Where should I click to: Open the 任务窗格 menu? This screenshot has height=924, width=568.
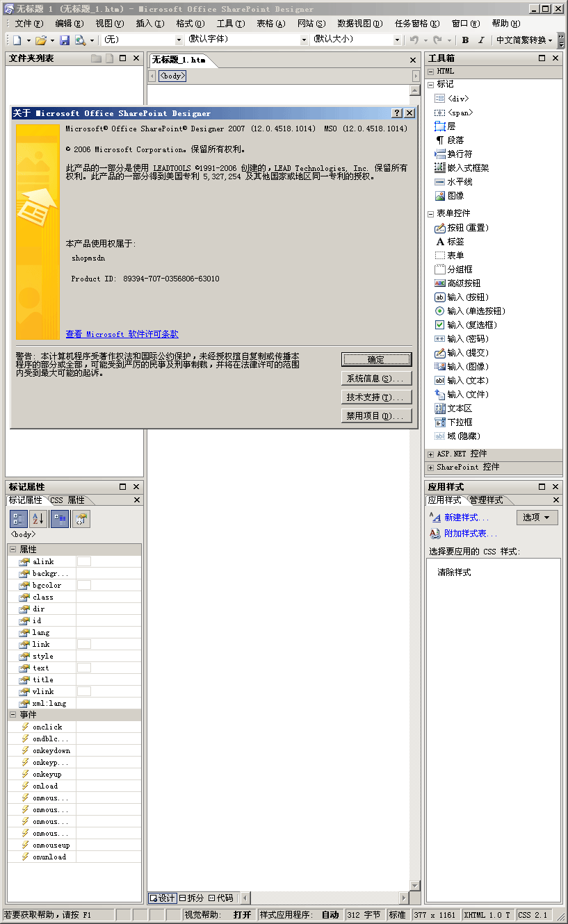[417, 24]
